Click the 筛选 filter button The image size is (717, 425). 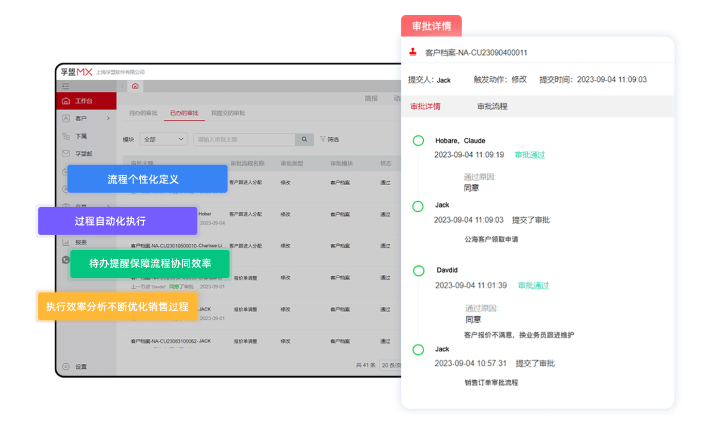(329, 139)
